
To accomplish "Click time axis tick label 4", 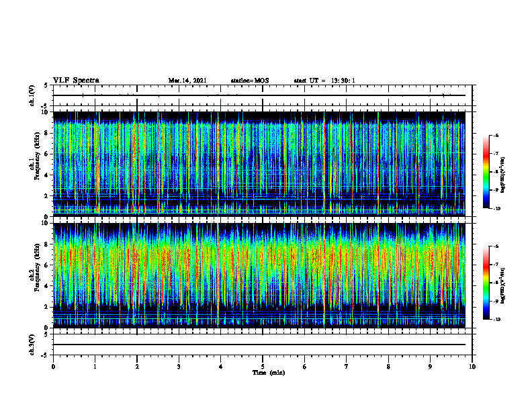I will 221,367.
